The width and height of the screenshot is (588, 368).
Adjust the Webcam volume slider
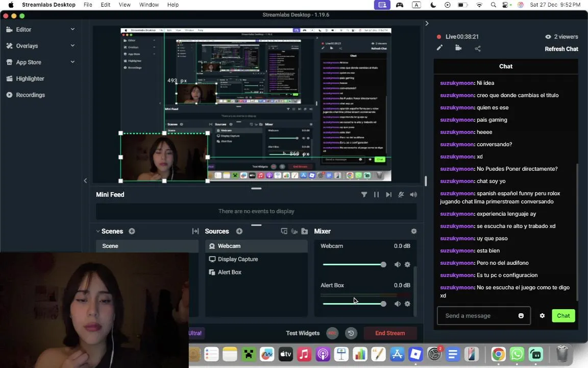point(354,264)
